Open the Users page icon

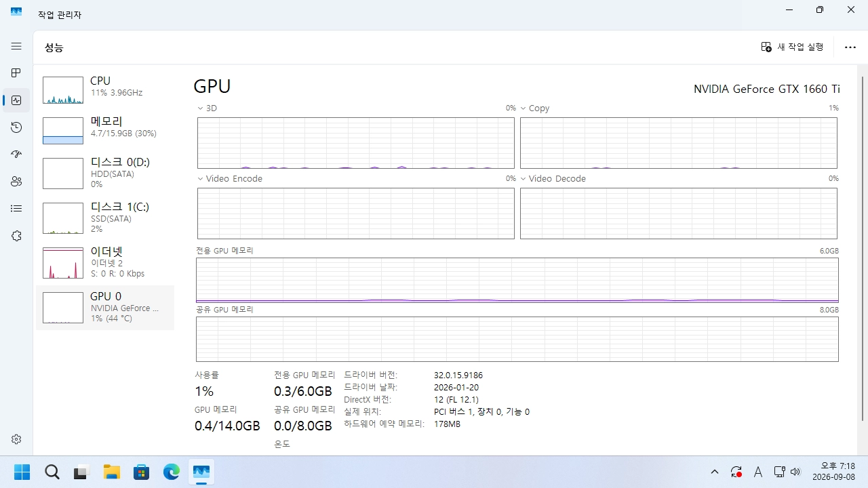16,182
